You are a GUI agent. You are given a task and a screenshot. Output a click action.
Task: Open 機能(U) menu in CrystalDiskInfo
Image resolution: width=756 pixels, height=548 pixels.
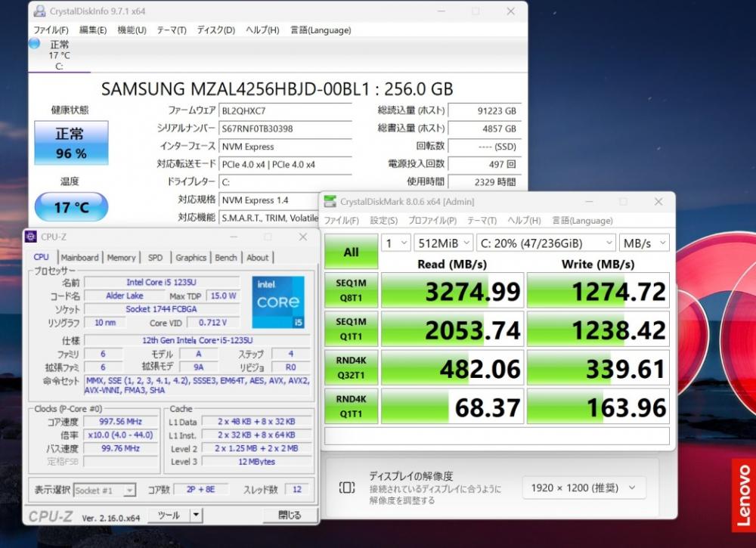pyautogui.click(x=132, y=30)
